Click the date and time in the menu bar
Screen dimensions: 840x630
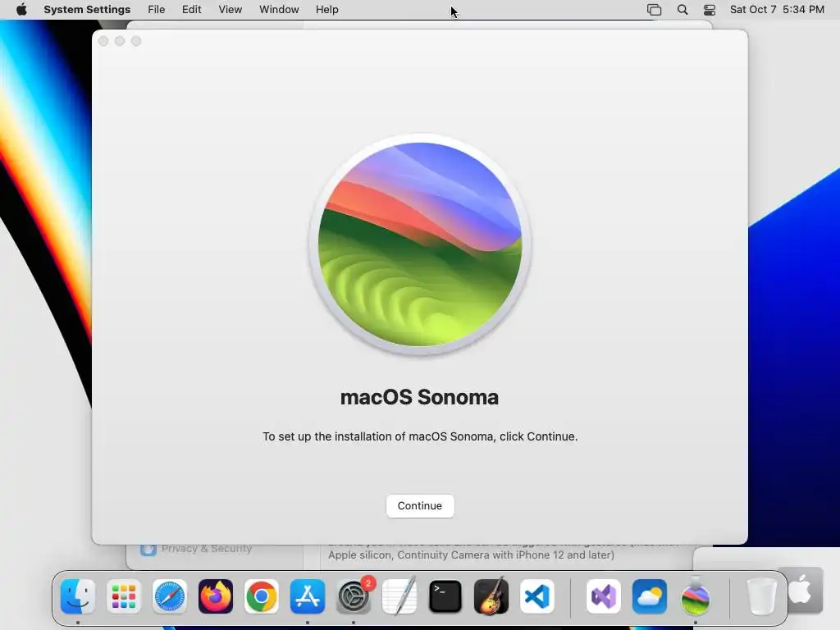click(x=777, y=10)
